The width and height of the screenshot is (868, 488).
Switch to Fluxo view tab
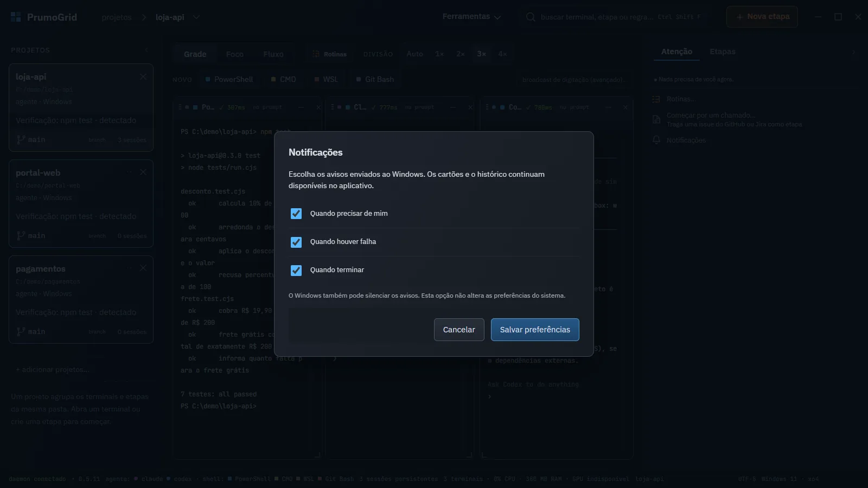273,54
